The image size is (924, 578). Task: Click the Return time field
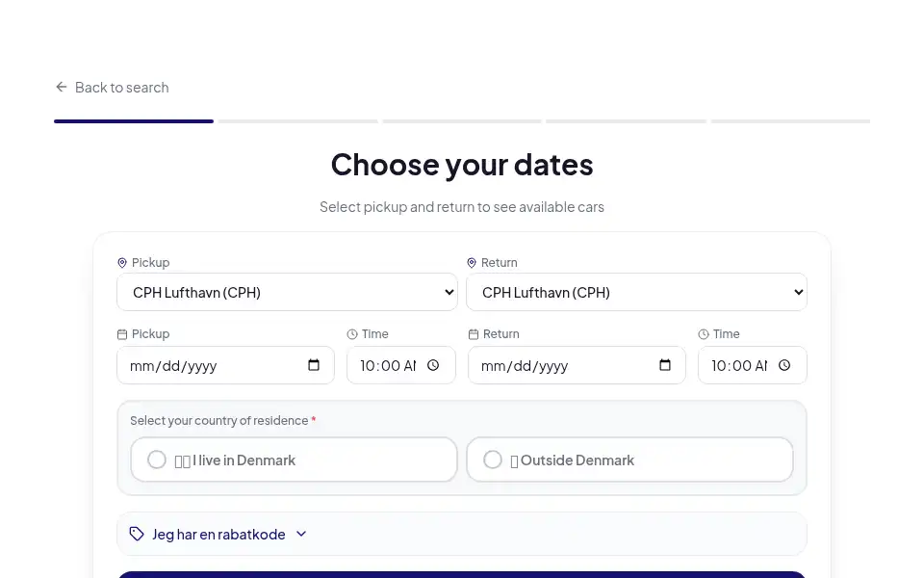pos(753,365)
